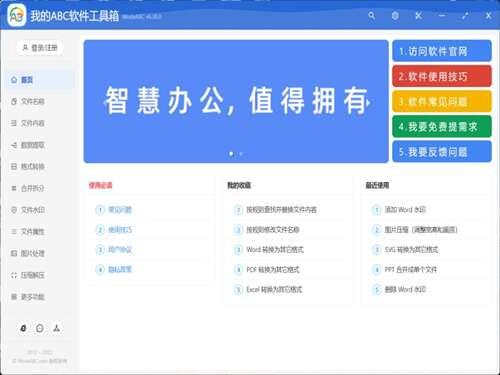The height and width of the screenshot is (375, 500).
Task: Click the AB app logo icon
Action: [17, 15]
